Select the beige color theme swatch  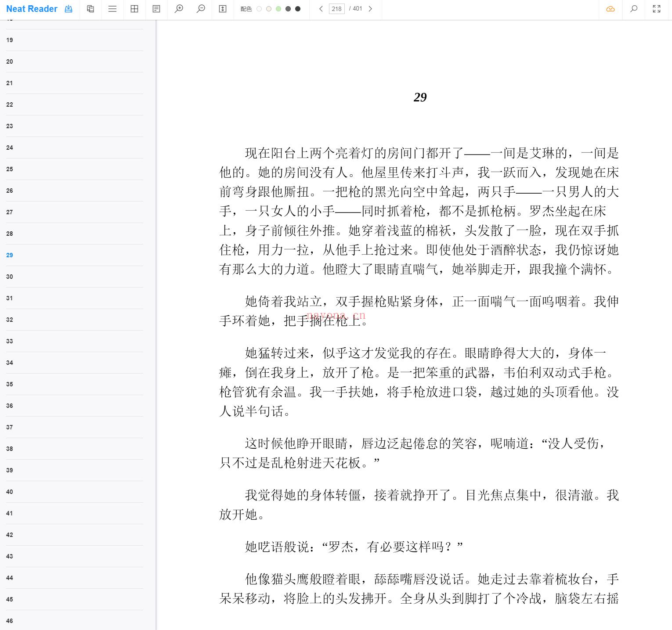tap(269, 9)
